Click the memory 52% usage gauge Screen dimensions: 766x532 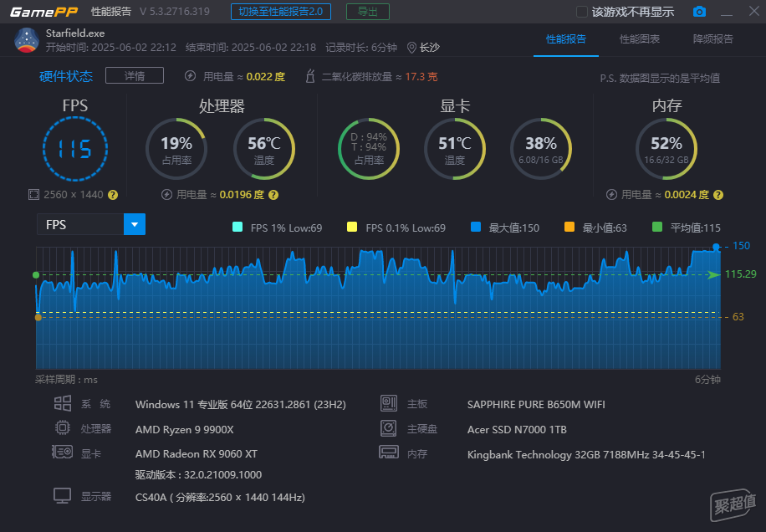(x=666, y=149)
